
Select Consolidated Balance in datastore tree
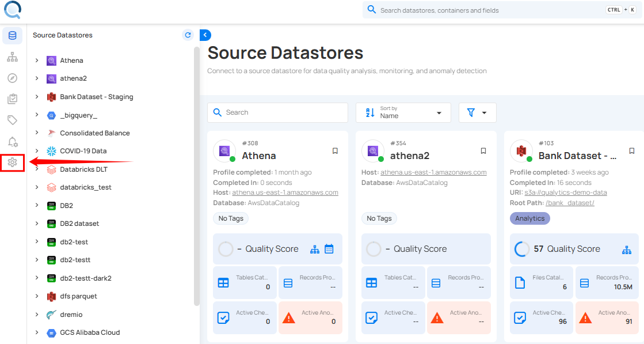tap(94, 133)
